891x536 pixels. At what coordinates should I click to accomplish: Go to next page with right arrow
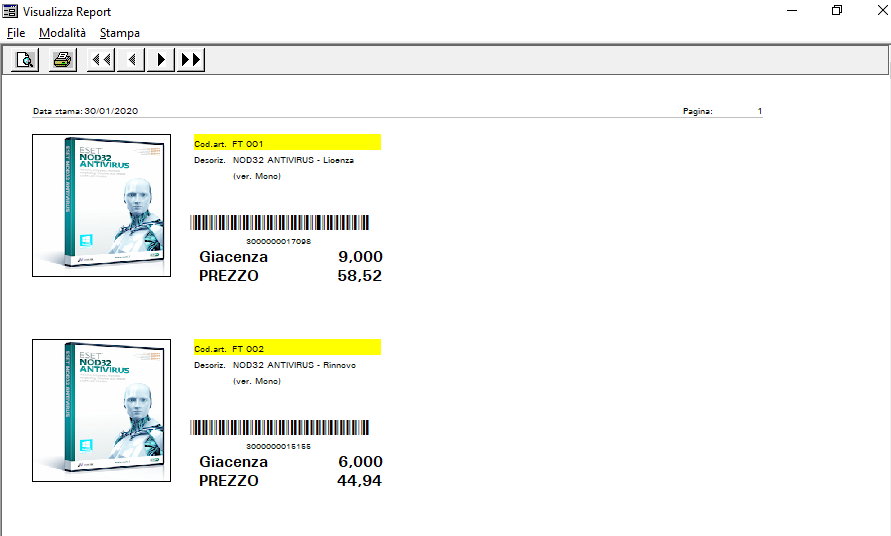pyautogui.click(x=161, y=60)
